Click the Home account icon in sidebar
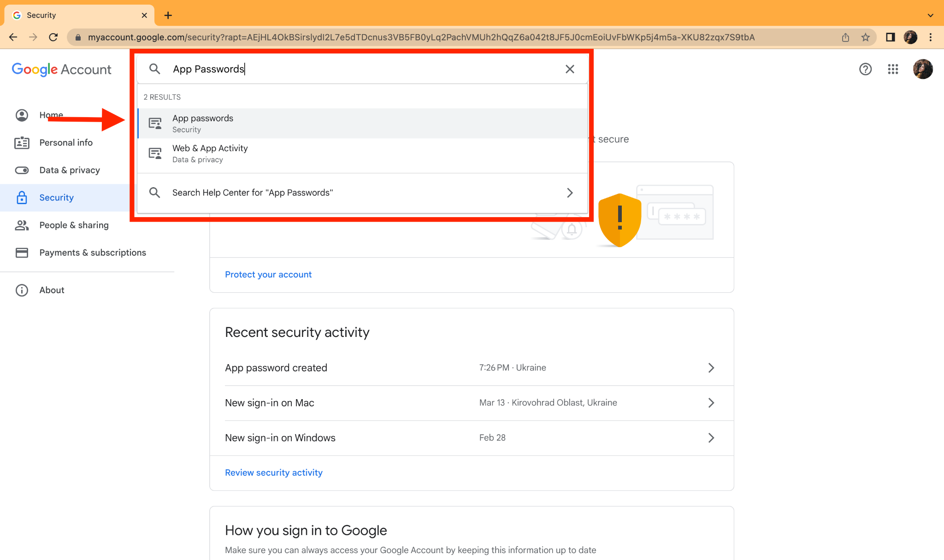The width and height of the screenshot is (944, 560). 22,115
